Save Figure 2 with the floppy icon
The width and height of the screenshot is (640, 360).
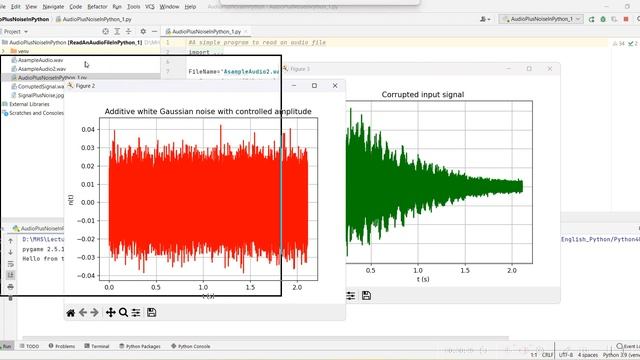click(x=151, y=312)
